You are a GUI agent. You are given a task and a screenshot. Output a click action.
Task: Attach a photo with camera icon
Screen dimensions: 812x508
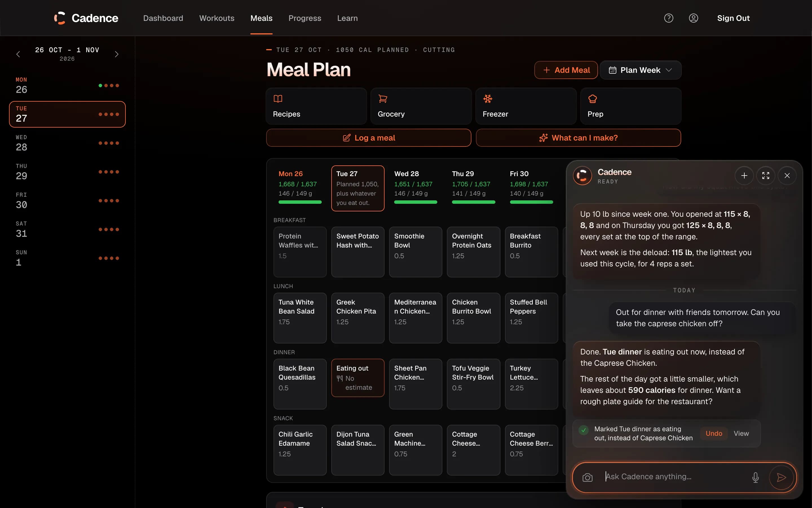(587, 478)
